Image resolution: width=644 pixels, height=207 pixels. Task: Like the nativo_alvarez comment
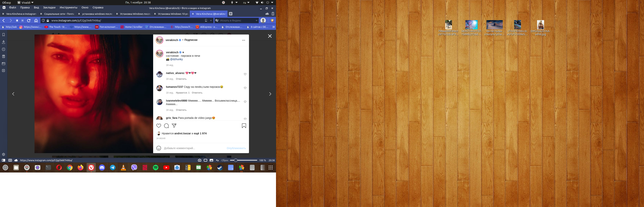[245, 74]
